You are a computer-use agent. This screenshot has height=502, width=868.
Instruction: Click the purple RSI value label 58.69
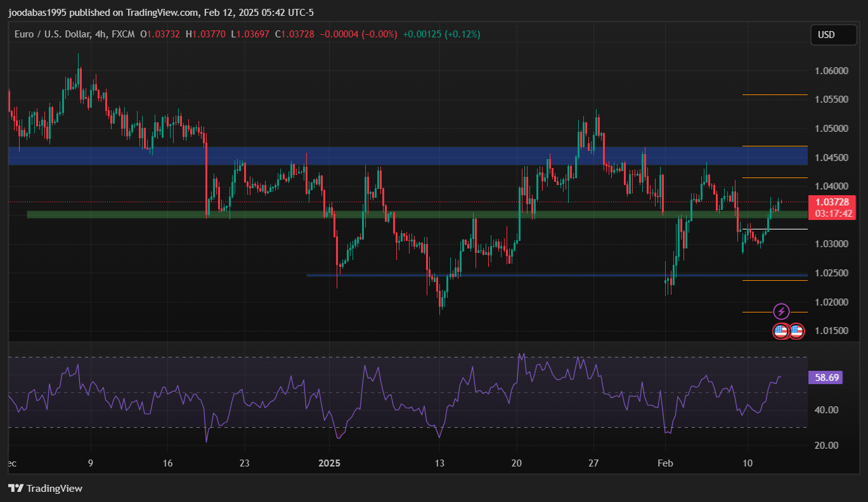pyautogui.click(x=827, y=378)
